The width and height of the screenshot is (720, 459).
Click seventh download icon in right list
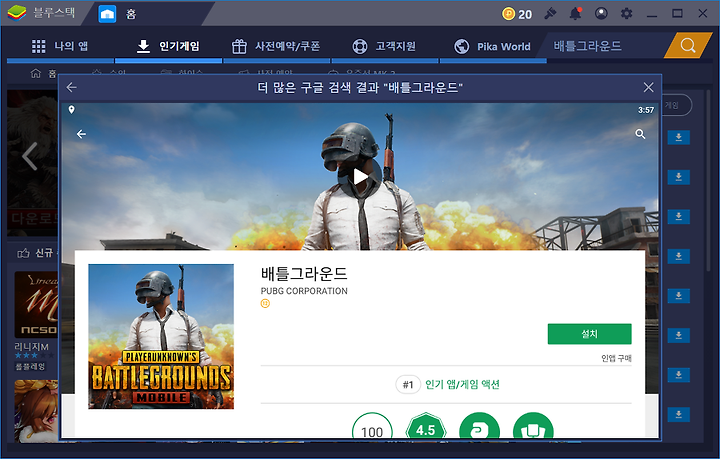click(x=679, y=375)
